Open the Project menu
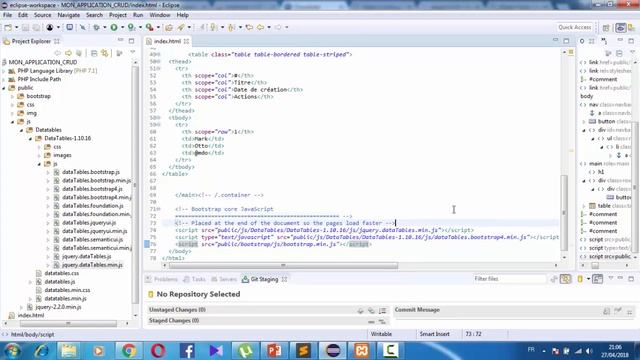Image resolution: width=640 pixels, height=360 pixels. tap(118, 15)
